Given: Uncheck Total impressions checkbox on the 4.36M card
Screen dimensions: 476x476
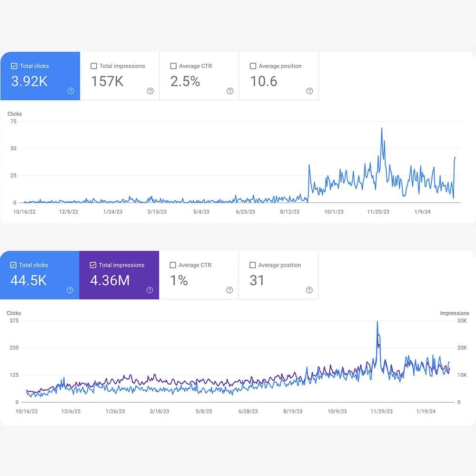Looking at the screenshot, I should tap(93, 265).
